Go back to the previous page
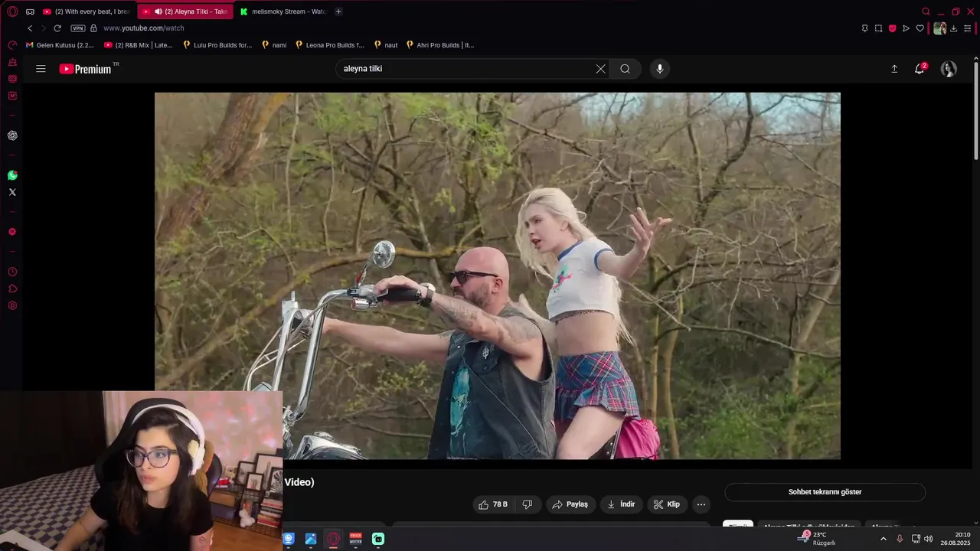 (x=30, y=28)
